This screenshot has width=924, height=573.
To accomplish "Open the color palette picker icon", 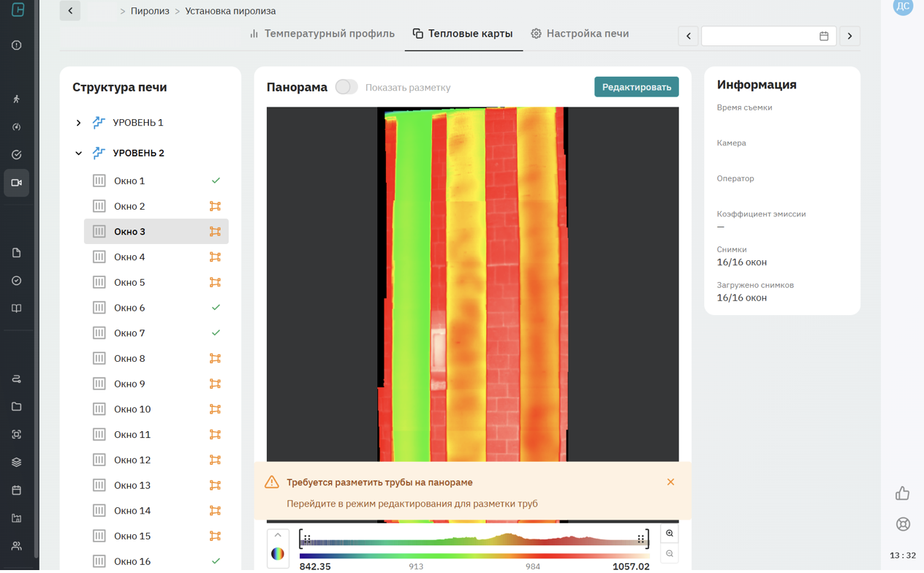I will pos(278,554).
